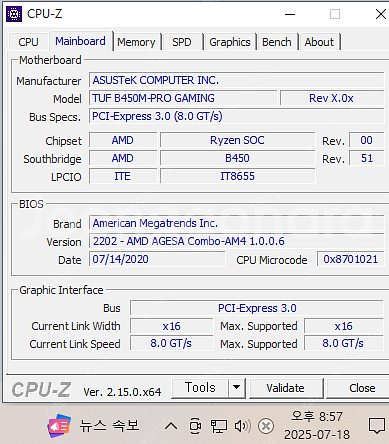
Task: Click the Validate button
Action: pyautogui.click(x=286, y=388)
